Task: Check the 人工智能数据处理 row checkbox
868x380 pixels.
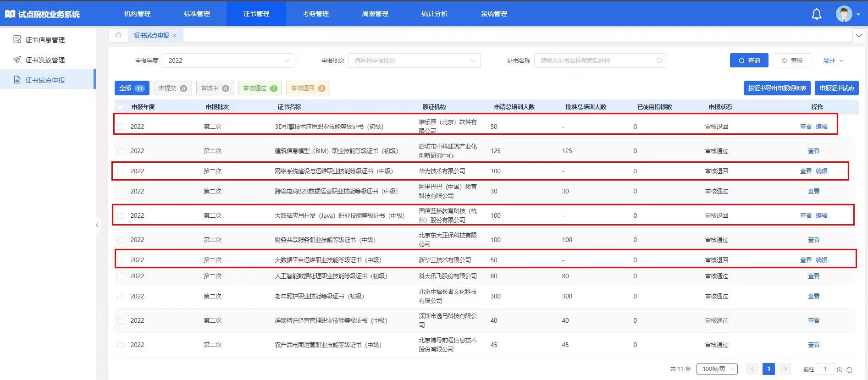Action: tap(121, 276)
